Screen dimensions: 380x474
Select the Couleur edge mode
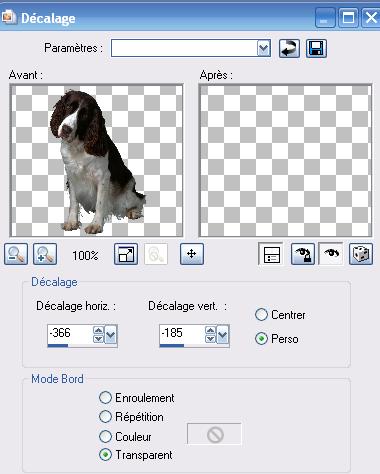point(105,436)
